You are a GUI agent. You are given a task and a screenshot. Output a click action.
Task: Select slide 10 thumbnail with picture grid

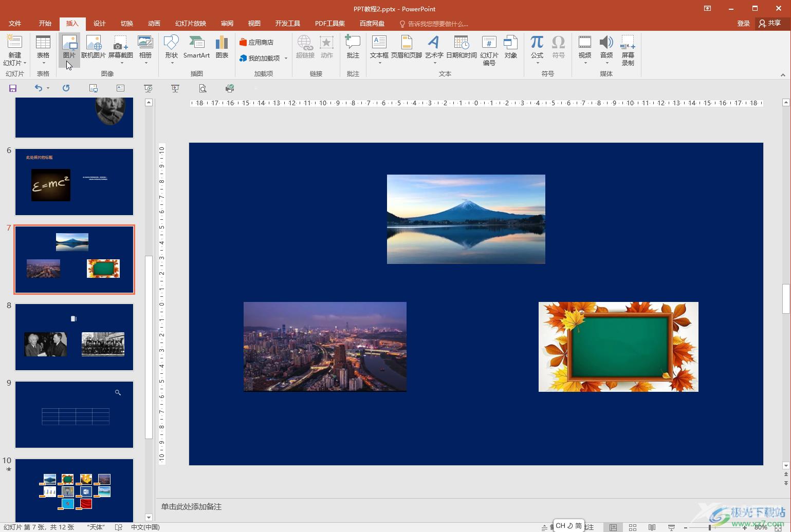pos(75,490)
